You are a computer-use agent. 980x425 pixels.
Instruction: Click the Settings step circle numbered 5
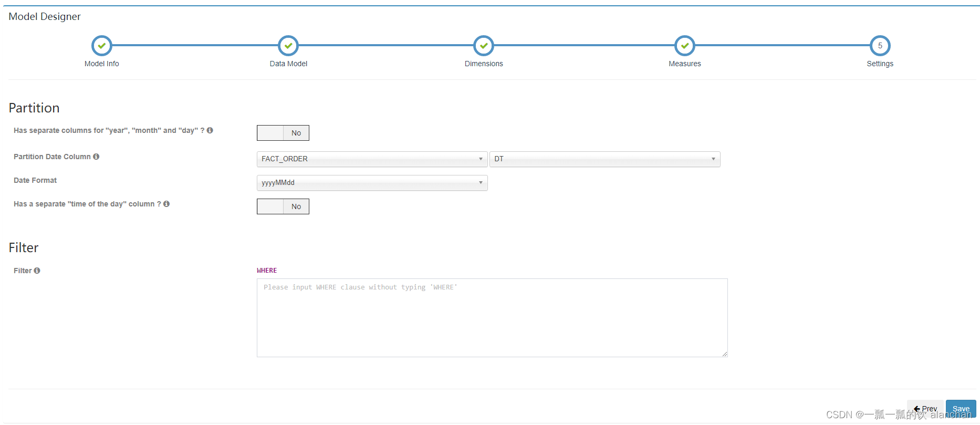point(880,46)
